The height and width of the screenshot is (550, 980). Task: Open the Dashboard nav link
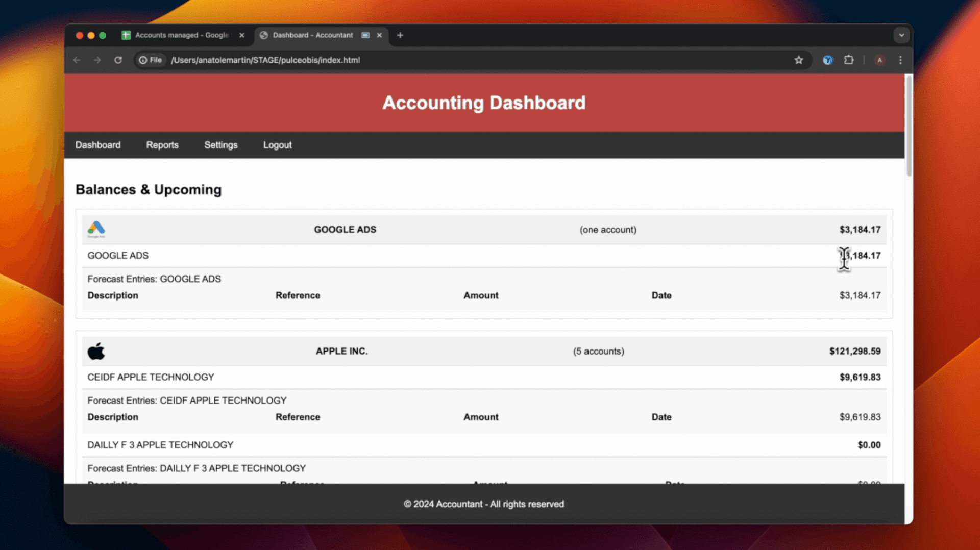(98, 145)
